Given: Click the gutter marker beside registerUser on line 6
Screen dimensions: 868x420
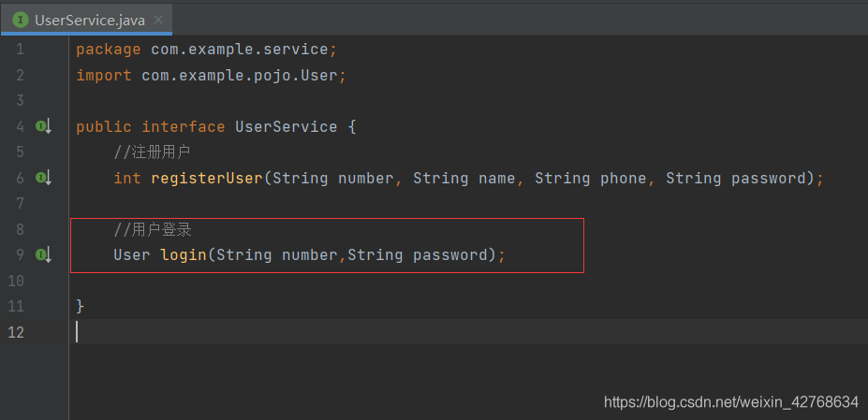Looking at the screenshot, I should click(x=43, y=177).
